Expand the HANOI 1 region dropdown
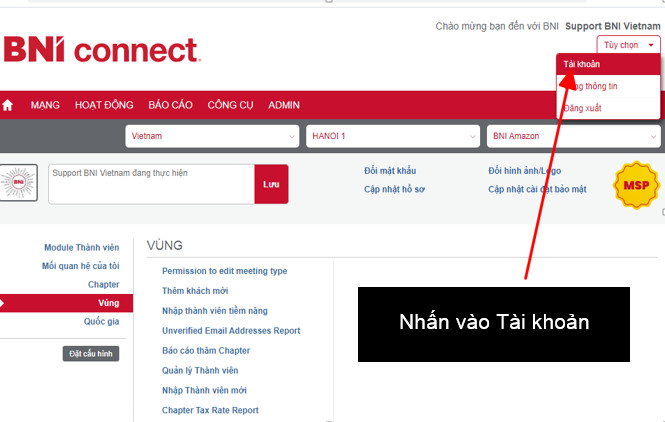This screenshot has width=665, height=422. point(393,136)
